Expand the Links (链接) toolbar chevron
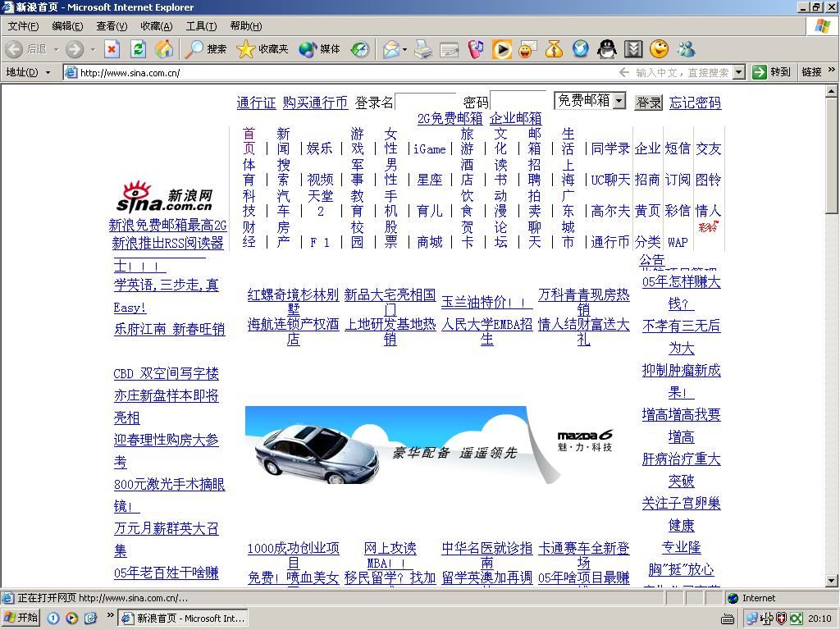This screenshot has width=840, height=630. coord(832,70)
